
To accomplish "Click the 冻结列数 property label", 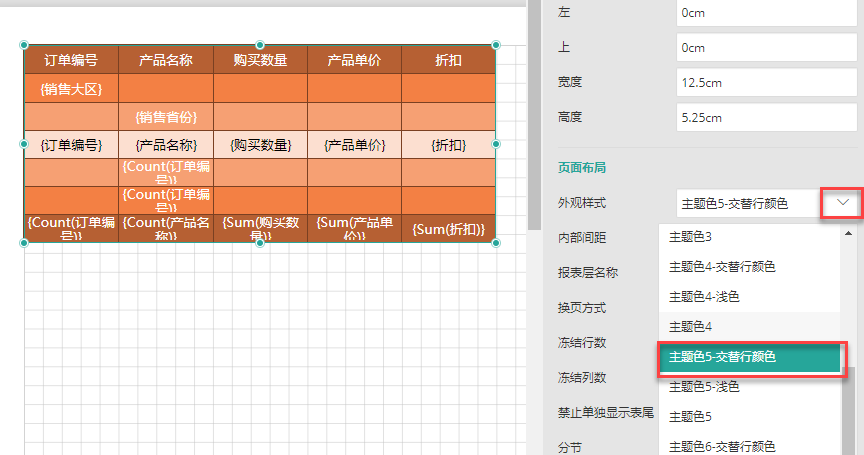I will (x=582, y=377).
